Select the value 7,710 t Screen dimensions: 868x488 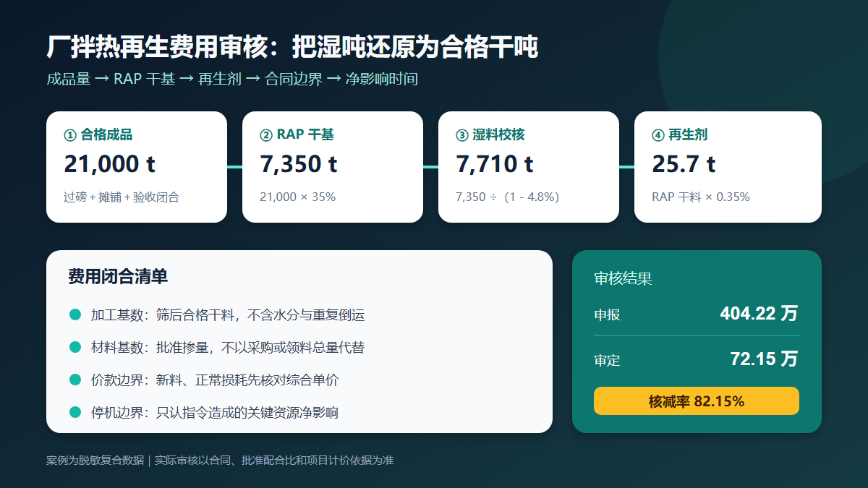[x=494, y=164]
